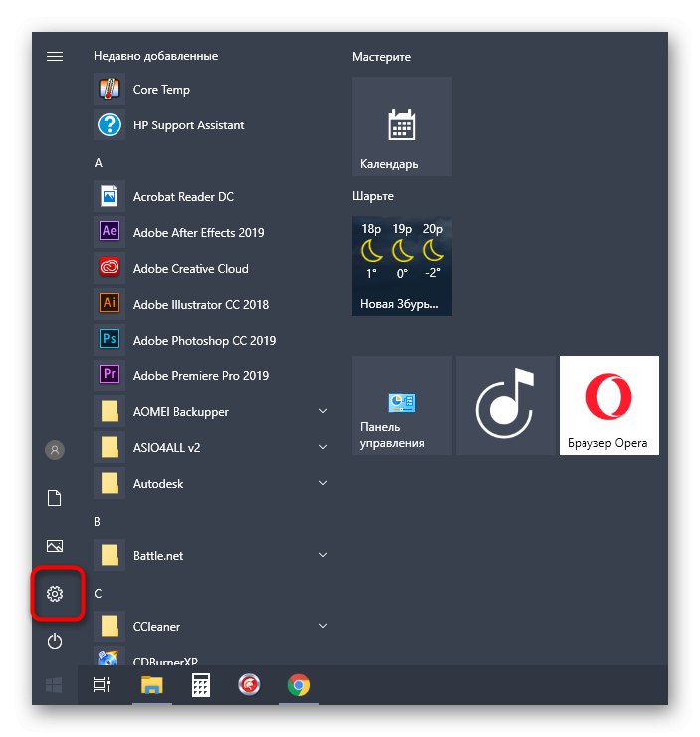The width and height of the screenshot is (700, 737).
Task: Open the red CCleaner taskbar icon
Action: (x=250, y=685)
